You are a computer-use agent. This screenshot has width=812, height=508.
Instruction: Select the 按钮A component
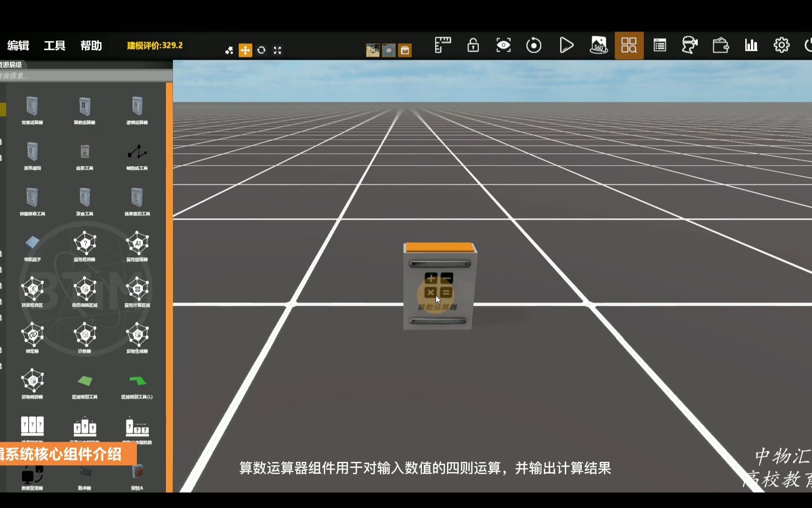tap(137, 477)
